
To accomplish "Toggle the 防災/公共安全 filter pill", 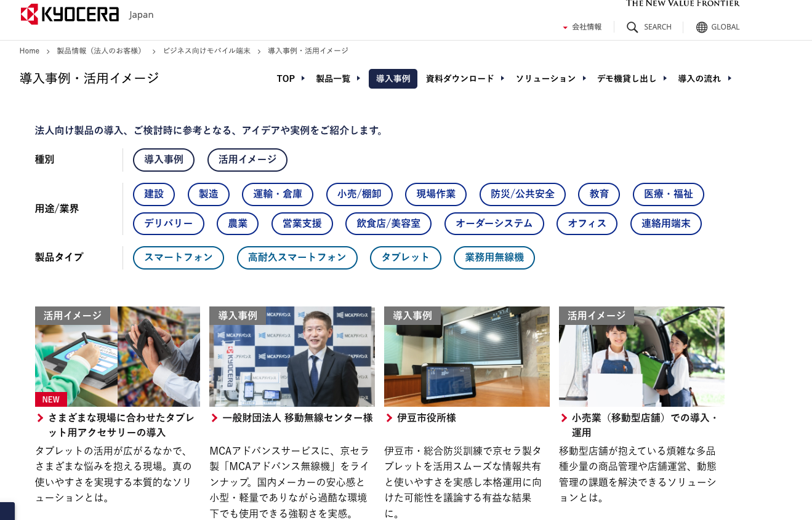I will 523,194.
